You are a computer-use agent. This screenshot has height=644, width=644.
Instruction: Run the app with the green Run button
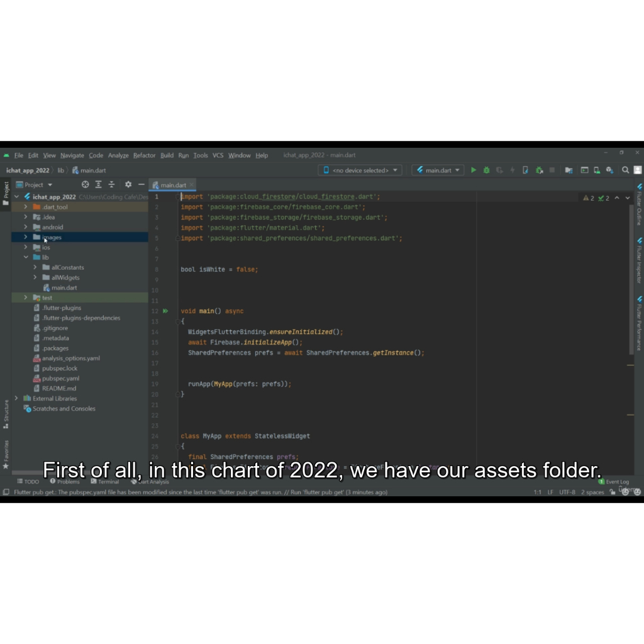pos(473,170)
